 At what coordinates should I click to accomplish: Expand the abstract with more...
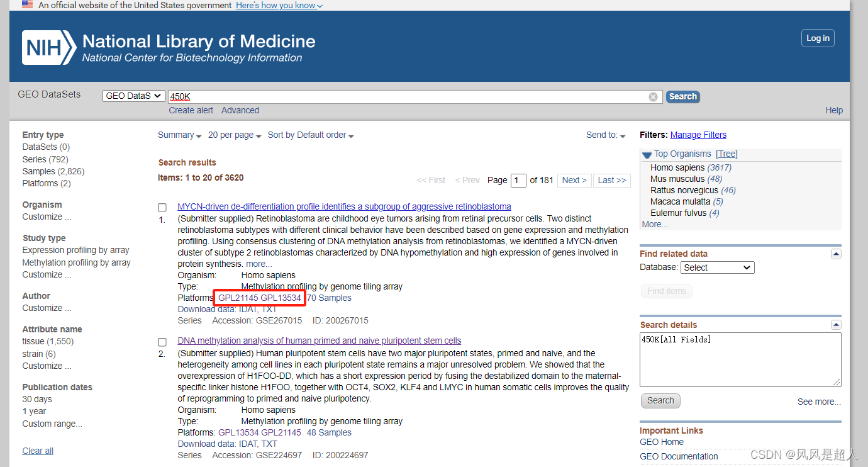(x=259, y=264)
